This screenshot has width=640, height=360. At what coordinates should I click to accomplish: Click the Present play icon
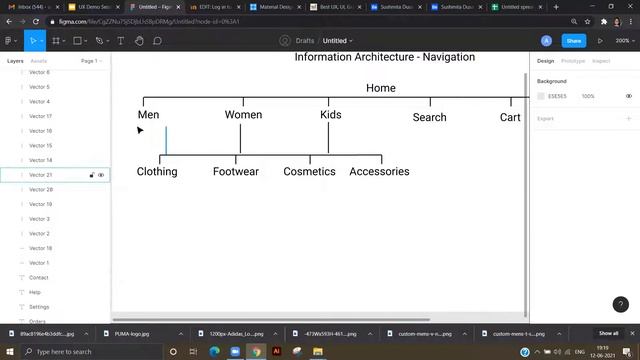point(600,41)
